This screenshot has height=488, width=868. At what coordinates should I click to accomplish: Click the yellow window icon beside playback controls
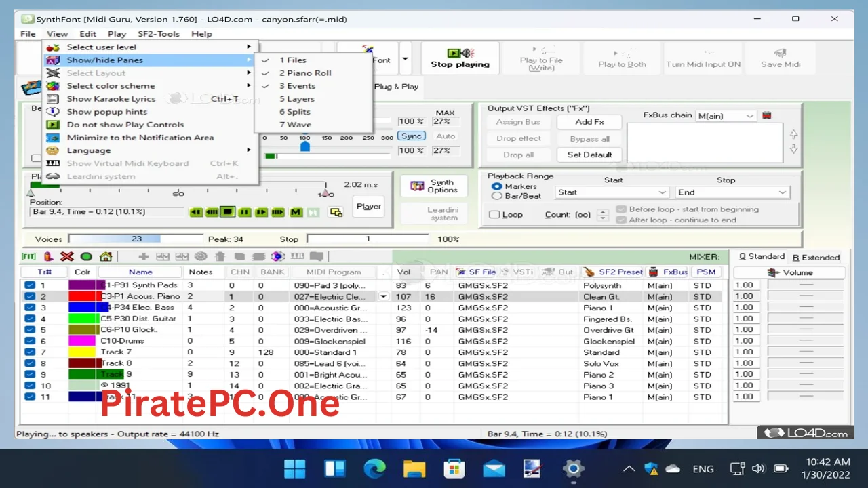click(x=336, y=212)
